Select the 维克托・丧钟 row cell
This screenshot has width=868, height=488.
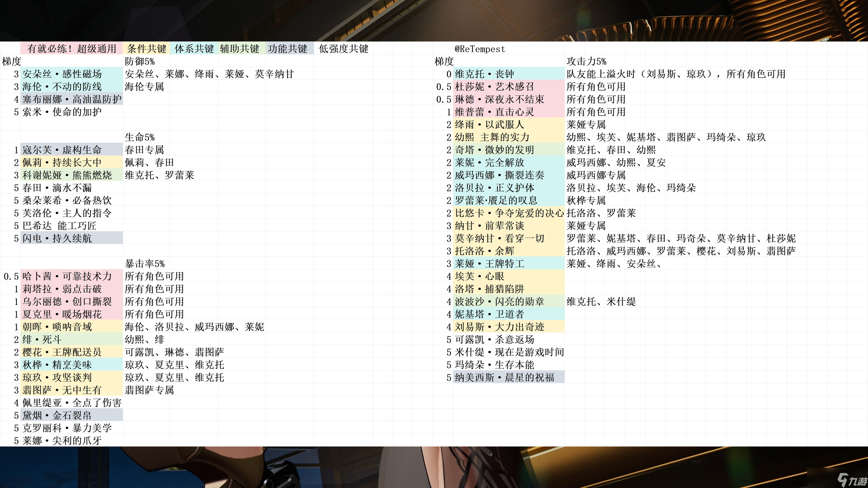[x=484, y=74]
